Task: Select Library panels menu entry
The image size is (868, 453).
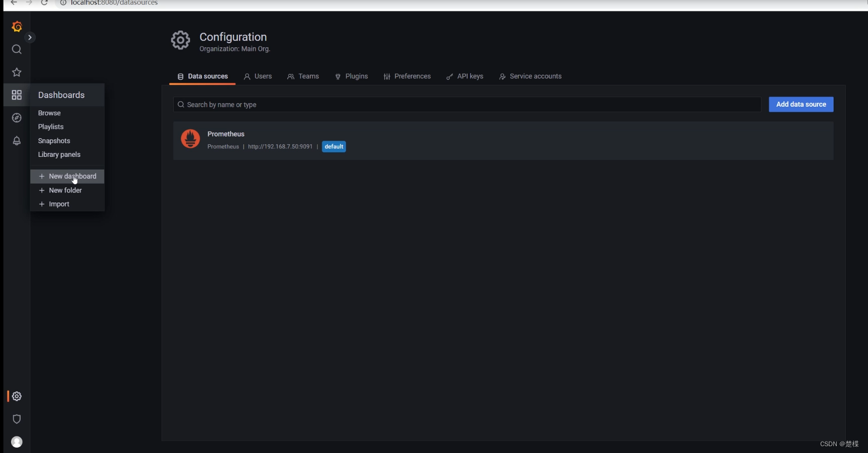Action: click(x=59, y=155)
